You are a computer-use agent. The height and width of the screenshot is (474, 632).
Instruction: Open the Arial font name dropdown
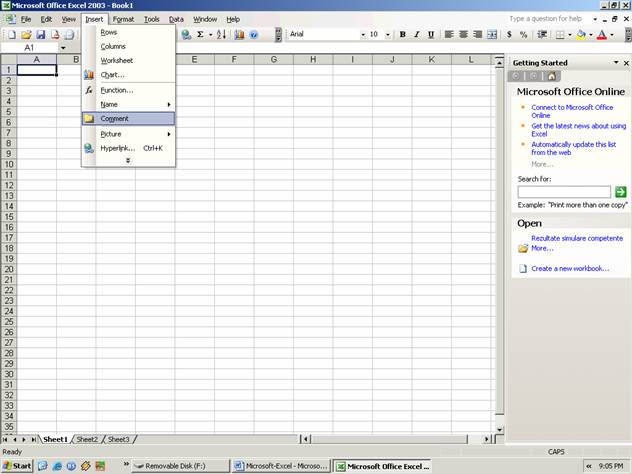click(x=363, y=35)
